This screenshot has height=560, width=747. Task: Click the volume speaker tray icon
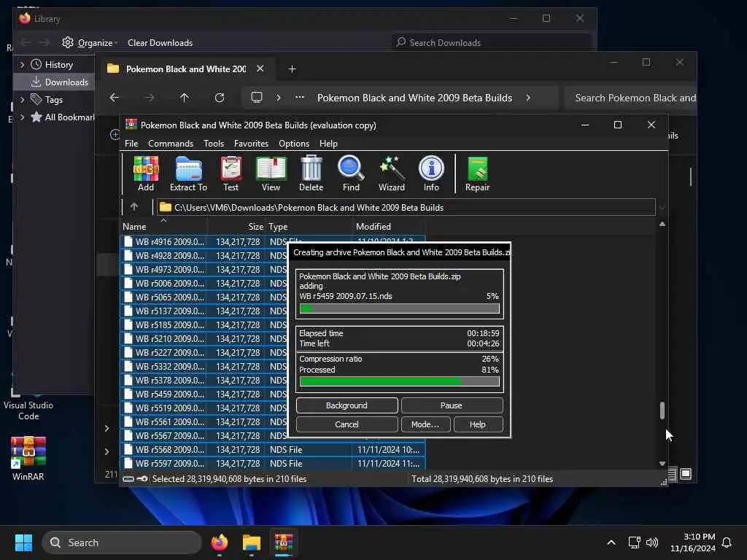click(x=651, y=542)
